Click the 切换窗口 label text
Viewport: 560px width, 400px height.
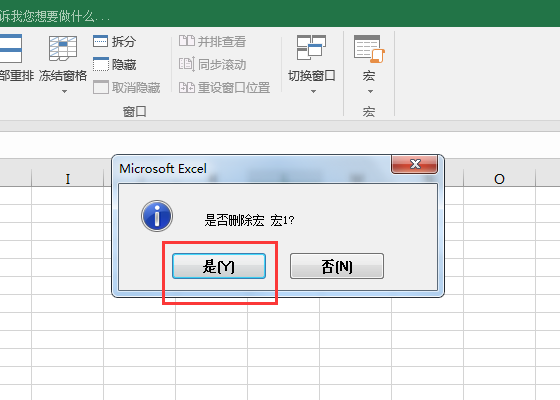click(x=312, y=76)
